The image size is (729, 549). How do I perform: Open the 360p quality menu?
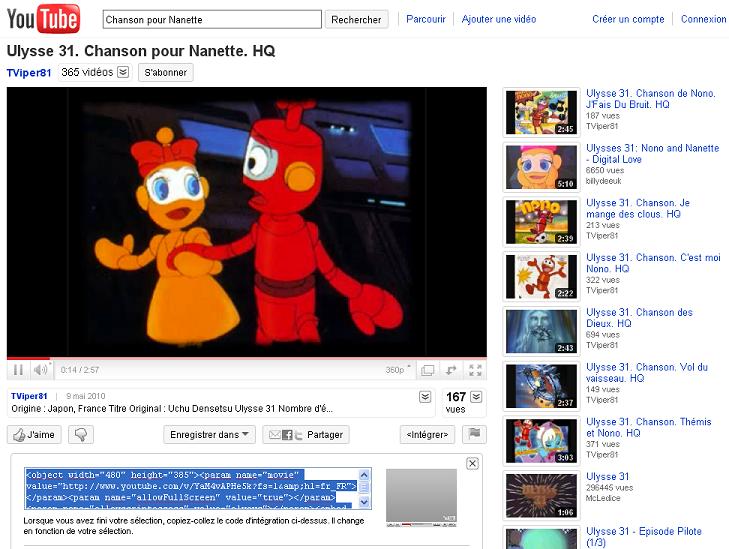(x=398, y=370)
